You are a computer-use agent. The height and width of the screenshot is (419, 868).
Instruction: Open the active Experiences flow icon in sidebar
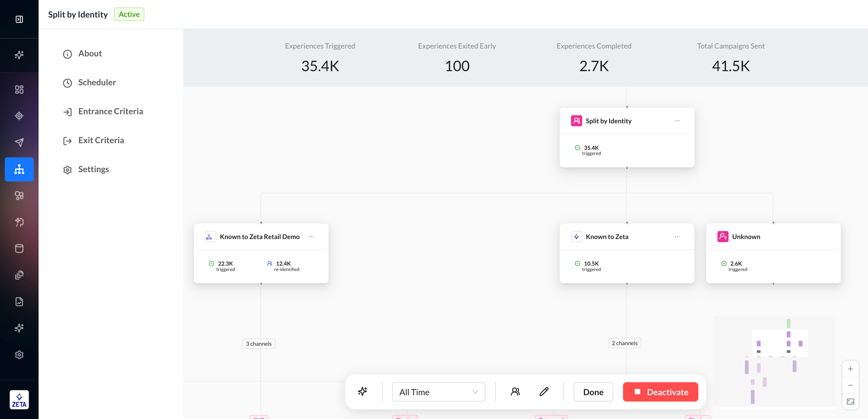19,169
